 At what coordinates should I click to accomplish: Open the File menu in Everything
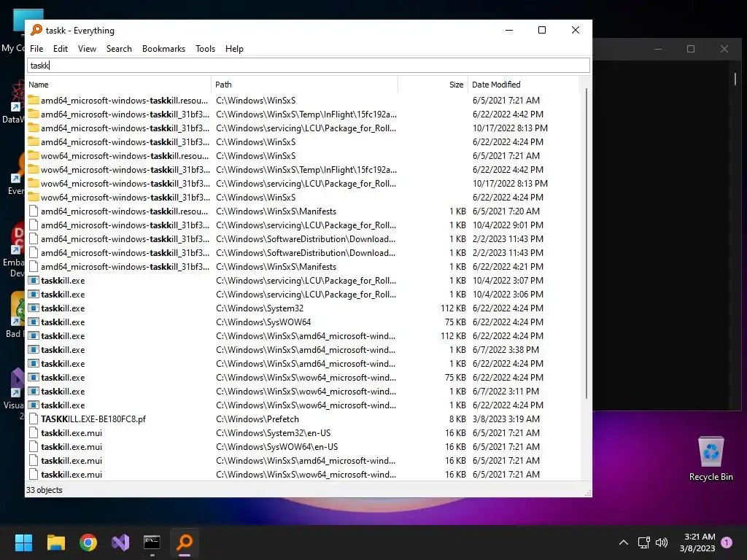coord(36,49)
